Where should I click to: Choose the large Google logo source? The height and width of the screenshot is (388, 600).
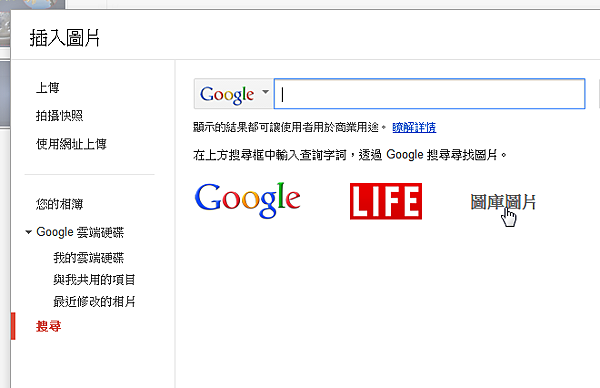pyautogui.click(x=248, y=200)
